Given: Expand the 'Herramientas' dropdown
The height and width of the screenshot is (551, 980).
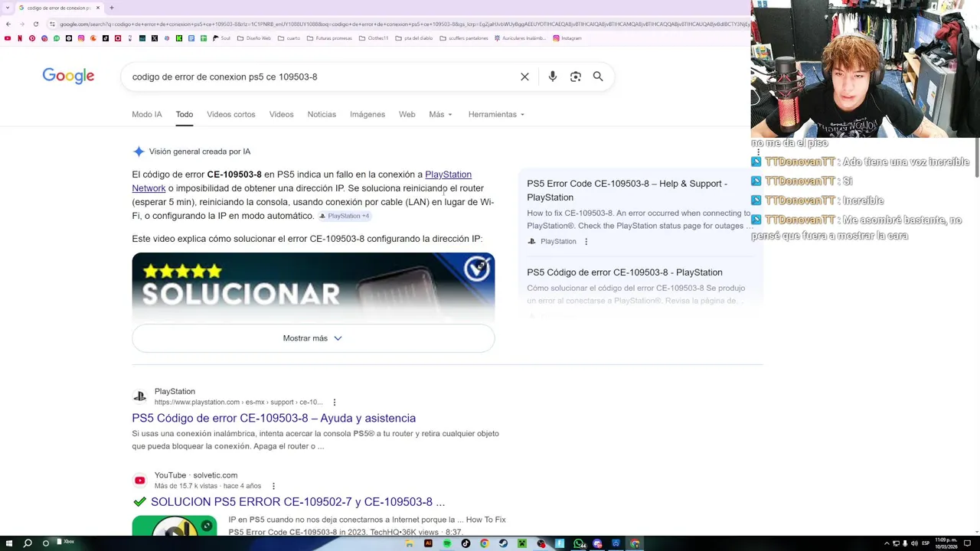Looking at the screenshot, I should (x=496, y=115).
